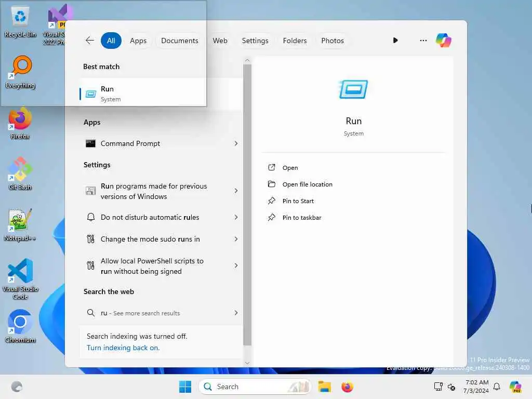
Task: Open the Command Prompt result
Action: point(161,143)
